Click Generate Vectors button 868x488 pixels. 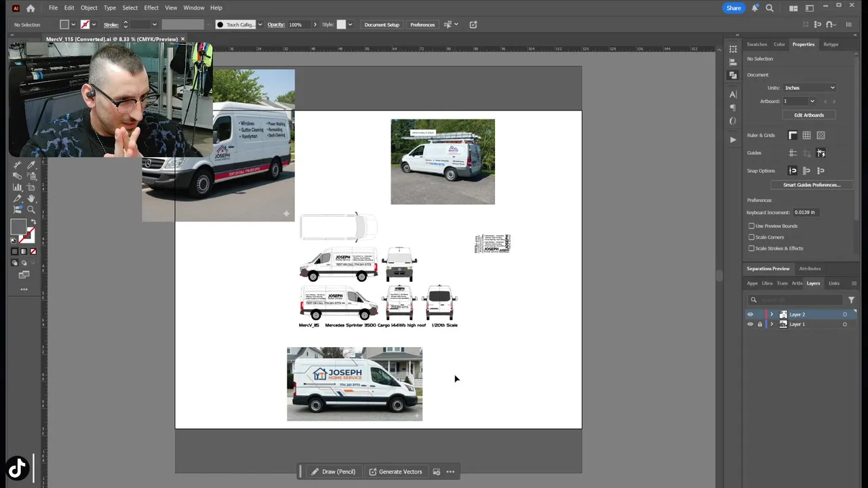click(x=396, y=472)
